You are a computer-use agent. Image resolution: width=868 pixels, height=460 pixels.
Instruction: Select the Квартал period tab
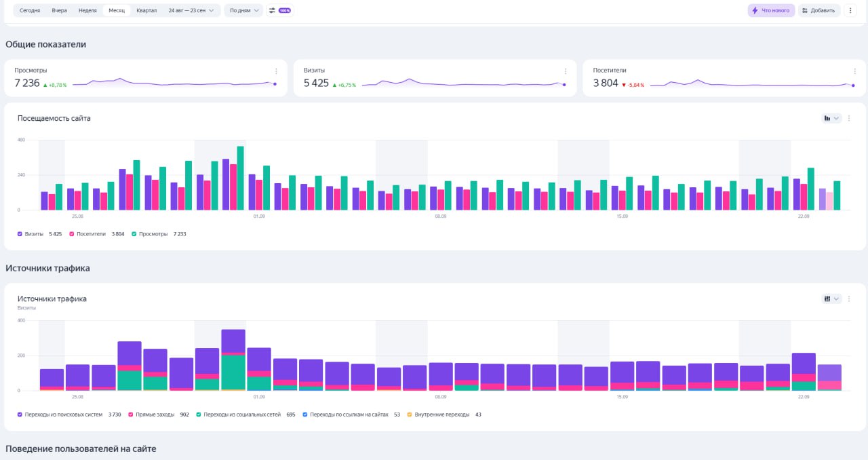click(x=146, y=11)
